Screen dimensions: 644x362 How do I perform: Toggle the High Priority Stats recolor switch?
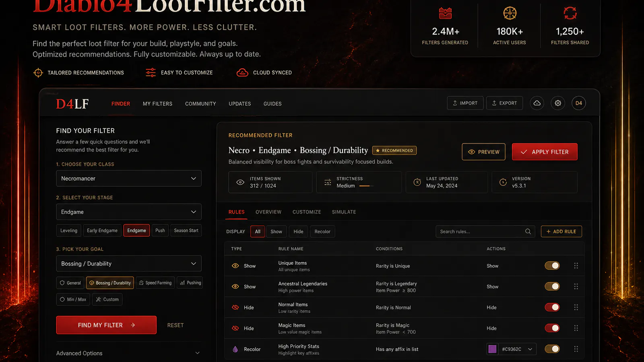pos(552,349)
